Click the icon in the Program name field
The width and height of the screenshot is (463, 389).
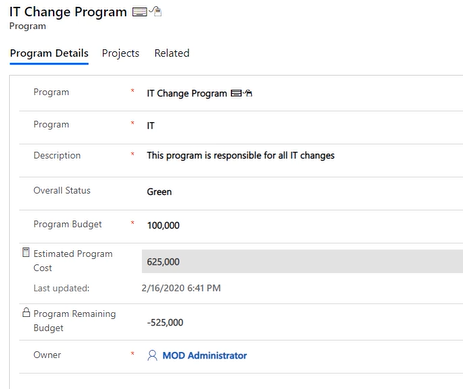[x=241, y=93]
